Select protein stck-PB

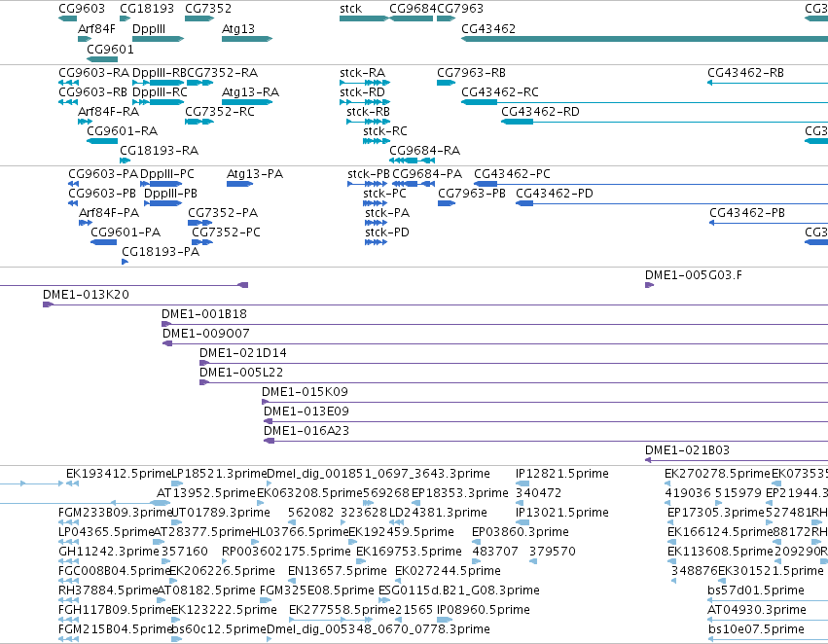click(x=368, y=184)
